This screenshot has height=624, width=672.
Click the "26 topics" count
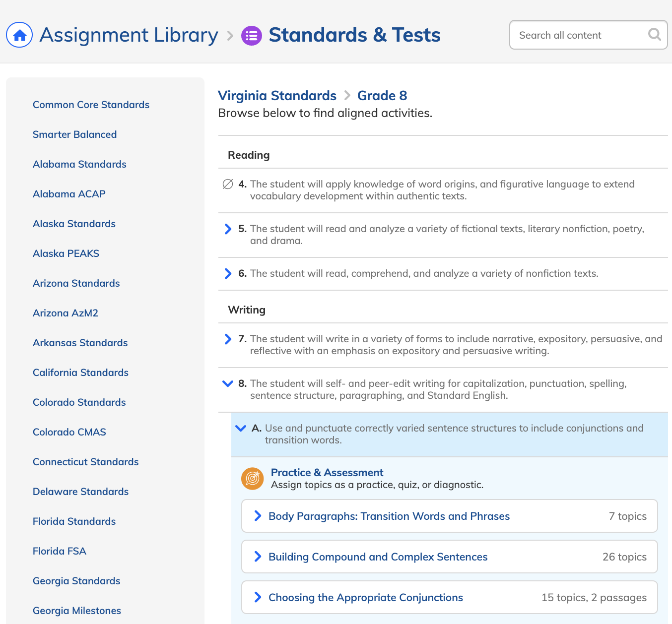coord(624,557)
